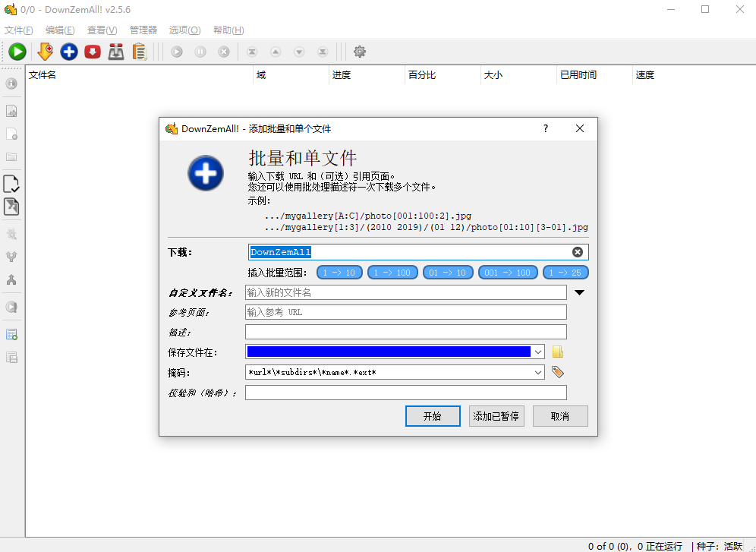
Task: Click the move-up toolbar icon
Action: pyautogui.click(x=276, y=52)
